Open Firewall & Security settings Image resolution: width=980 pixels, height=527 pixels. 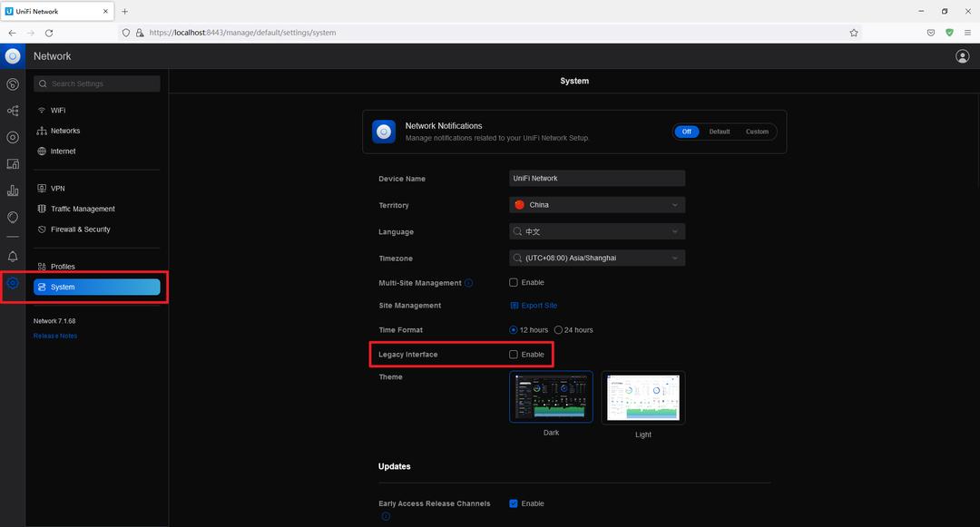click(x=80, y=229)
